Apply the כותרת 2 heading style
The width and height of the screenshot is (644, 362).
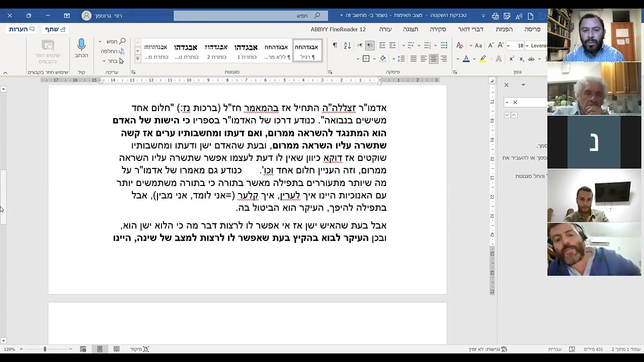[216, 51]
